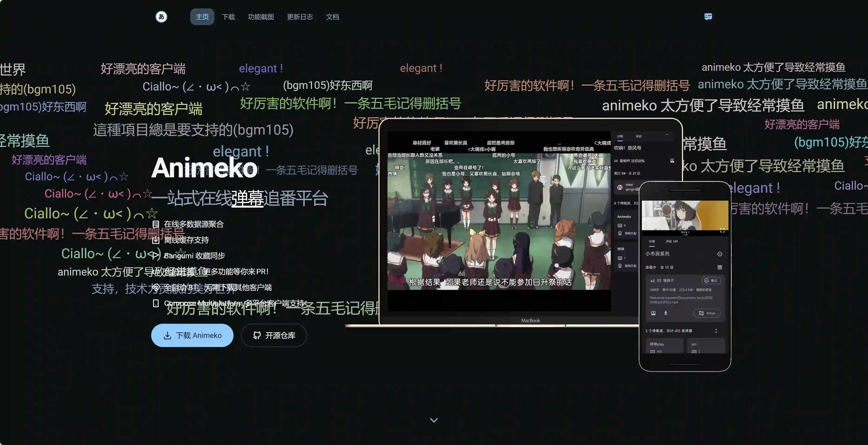Viewport: 868px width, 445px height.
Task: Click the 下载 Animeko download button
Action: (192, 335)
